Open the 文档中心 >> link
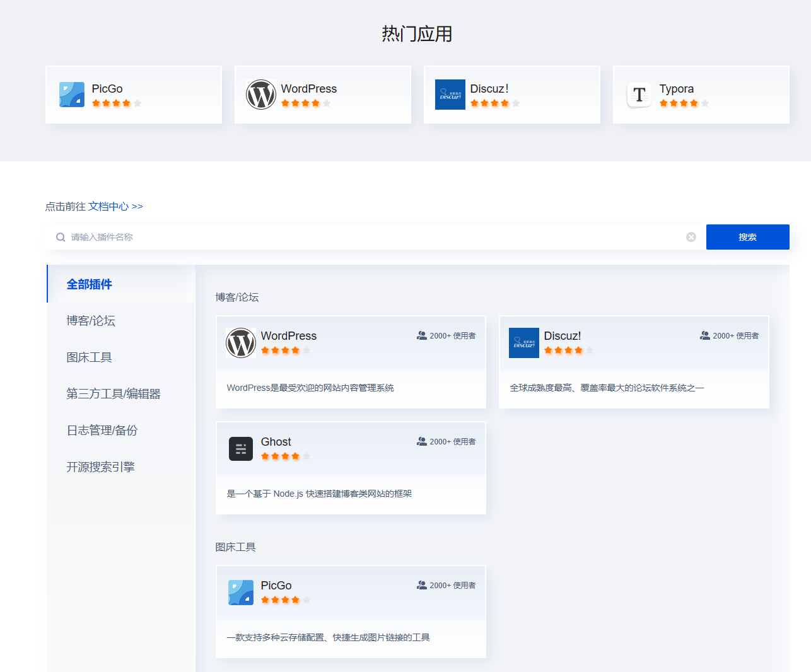The height and width of the screenshot is (672, 811). 115,206
